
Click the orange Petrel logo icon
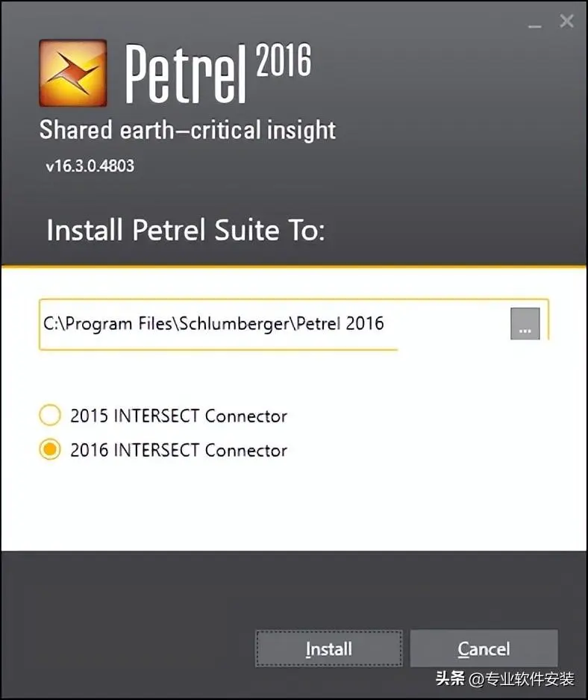[x=73, y=73]
